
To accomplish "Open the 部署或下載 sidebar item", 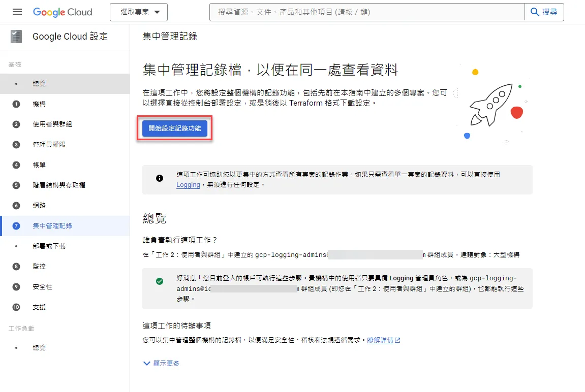I will click(x=65, y=246).
